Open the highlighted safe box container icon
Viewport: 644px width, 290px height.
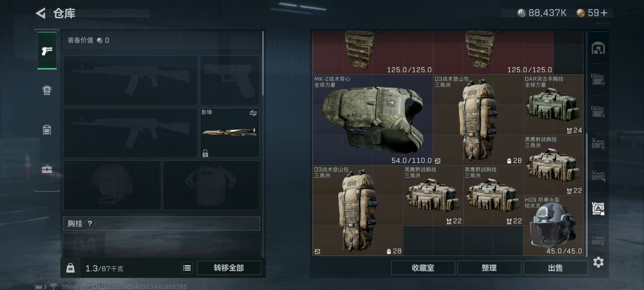pyautogui.click(x=598, y=209)
